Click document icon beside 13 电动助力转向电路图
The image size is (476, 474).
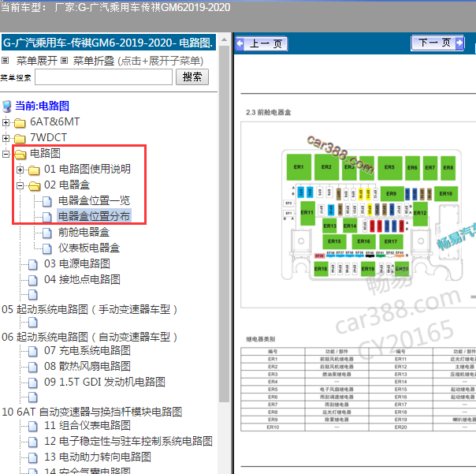(33, 457)
